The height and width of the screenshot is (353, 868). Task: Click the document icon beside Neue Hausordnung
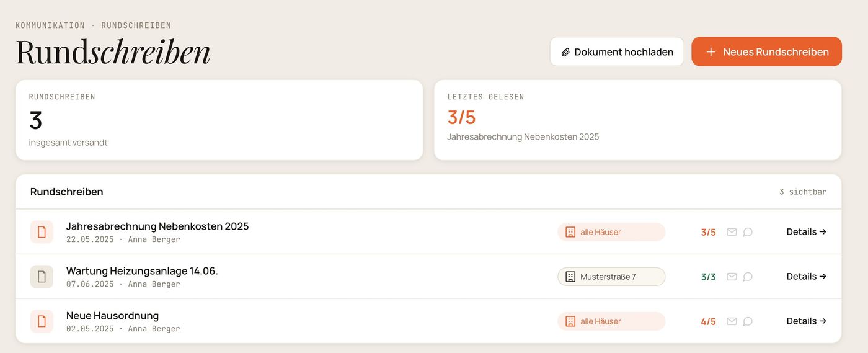42,321
